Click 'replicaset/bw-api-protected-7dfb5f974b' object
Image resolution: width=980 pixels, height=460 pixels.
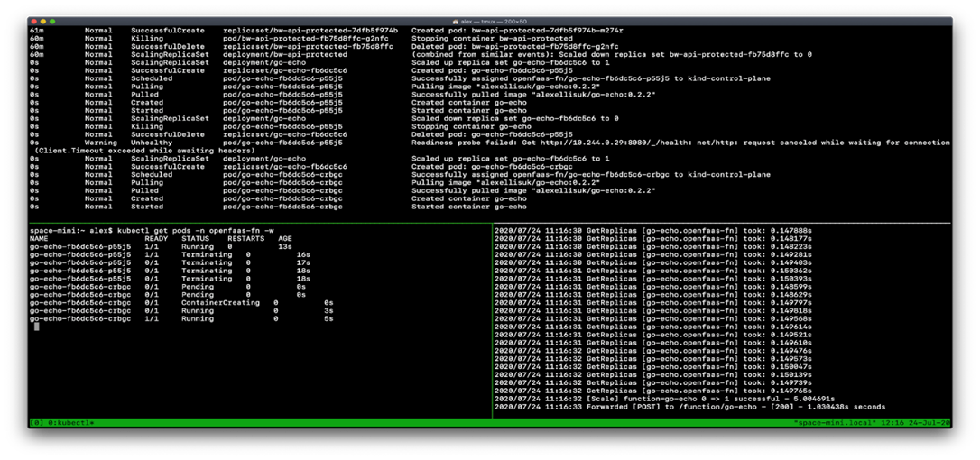[x=310, y=30]
